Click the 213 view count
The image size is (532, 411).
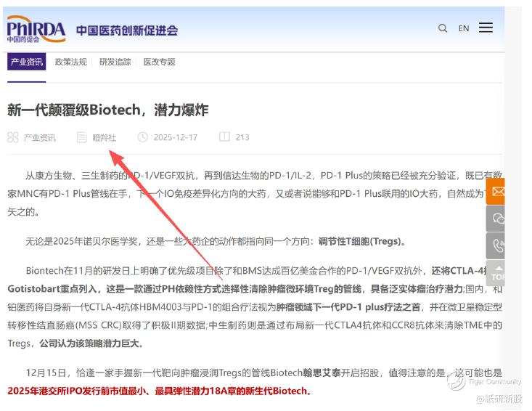pyautogui.click(x=242, y=137)
